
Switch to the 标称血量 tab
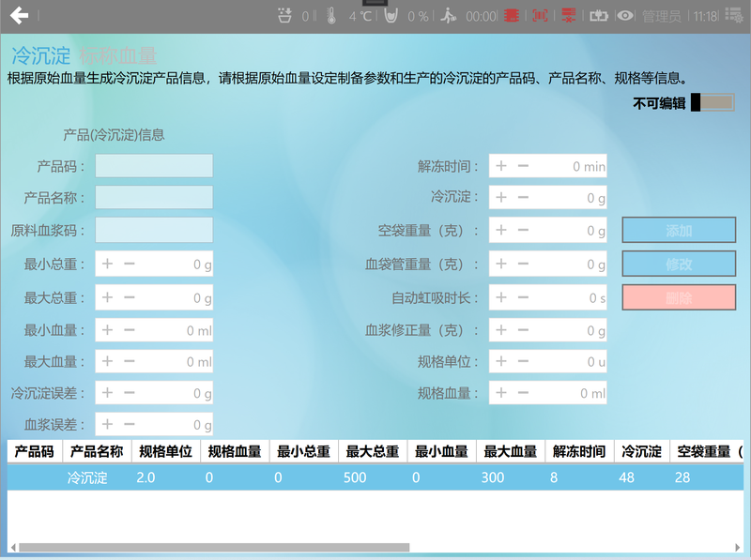[x=118, y=56]
